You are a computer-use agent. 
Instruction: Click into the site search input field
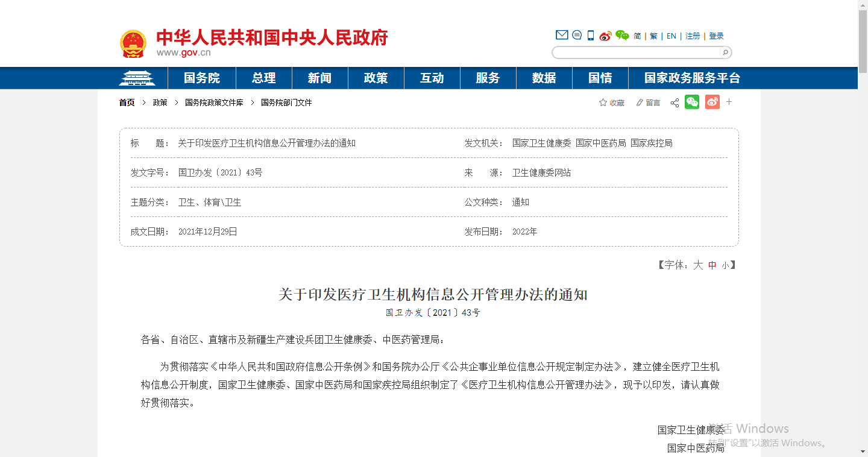[636, 52]
